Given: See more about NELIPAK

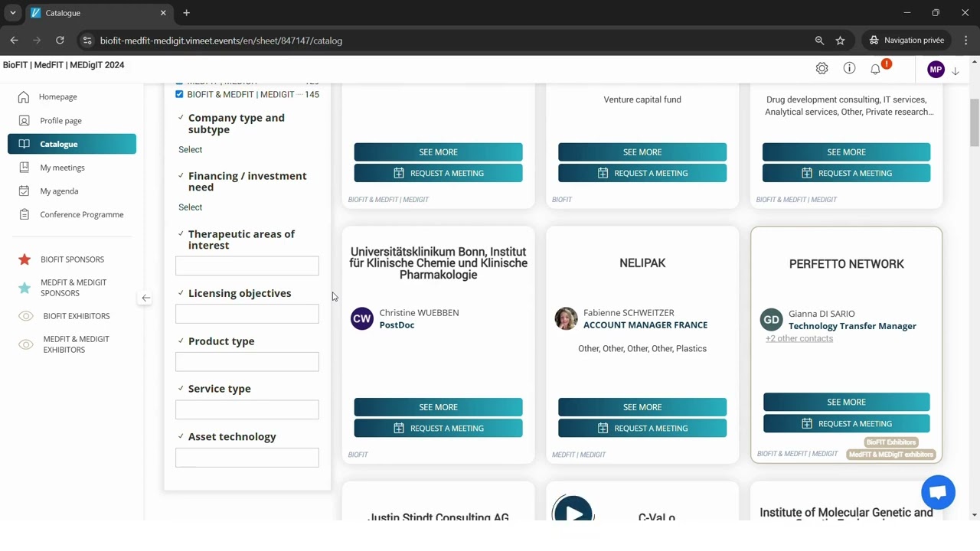Looking at the screenshot, I should click(x=642, y=407).
